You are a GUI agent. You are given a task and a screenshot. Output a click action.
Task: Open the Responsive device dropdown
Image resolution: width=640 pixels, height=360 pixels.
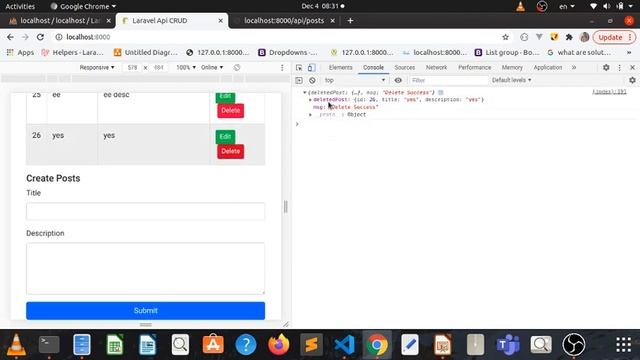97,67
